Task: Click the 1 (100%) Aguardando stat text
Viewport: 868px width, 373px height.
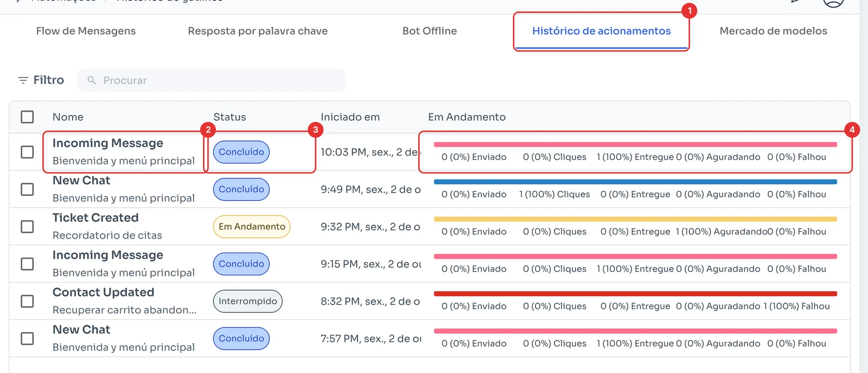Action: (x=721, y=231)
